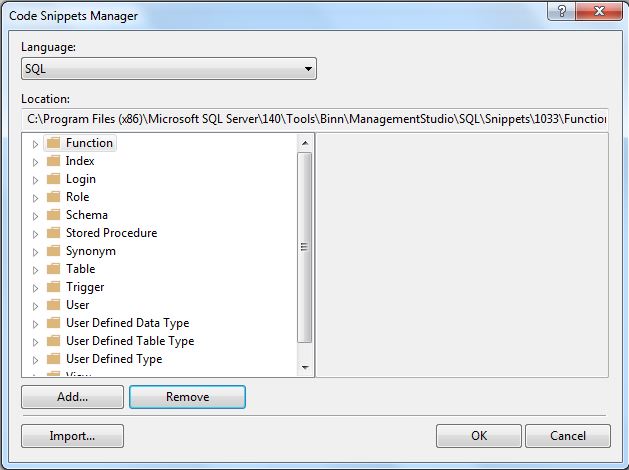Open the Import... dialog button
Screen dimensions: 629x470
[x=72, y=436]
